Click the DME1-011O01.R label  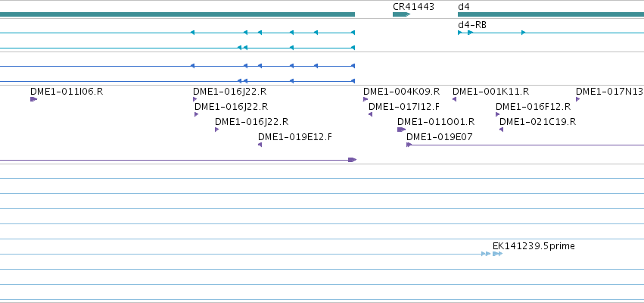click(436, 122)
